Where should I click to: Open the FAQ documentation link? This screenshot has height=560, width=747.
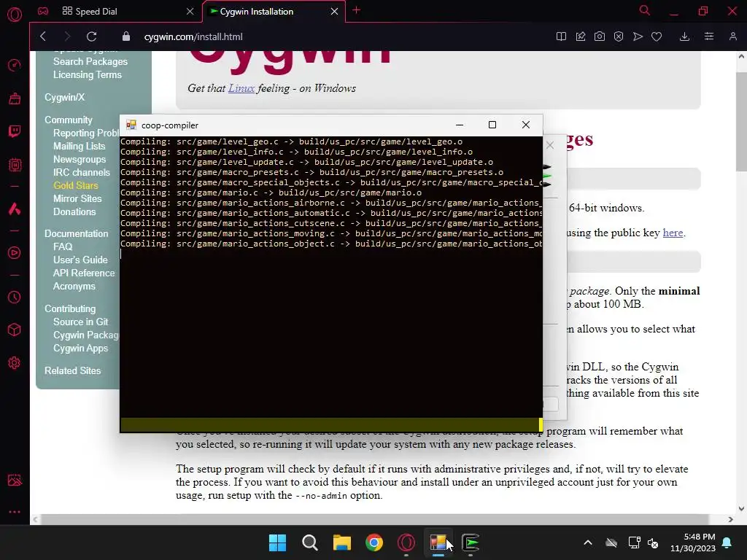pos(63,246)
